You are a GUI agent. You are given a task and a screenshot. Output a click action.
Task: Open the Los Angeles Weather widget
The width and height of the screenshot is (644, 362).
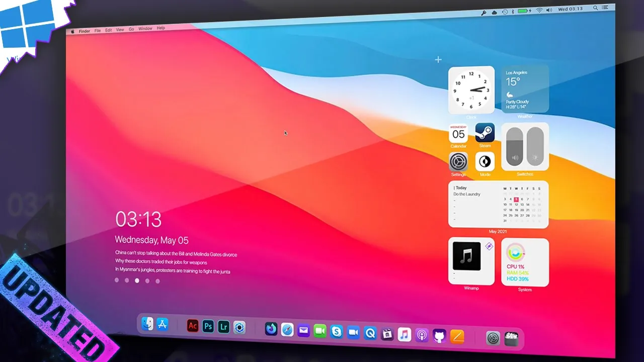click(x=525, y=89)
